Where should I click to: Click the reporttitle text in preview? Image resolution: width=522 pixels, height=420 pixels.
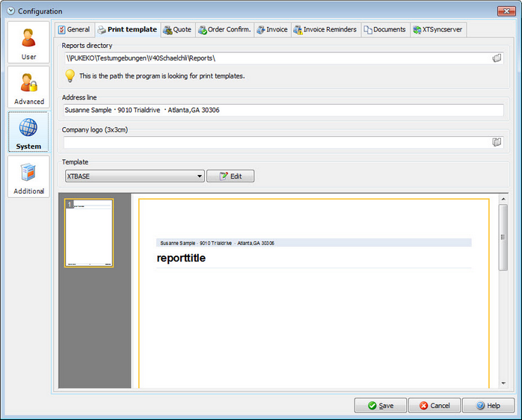(181, 258)
